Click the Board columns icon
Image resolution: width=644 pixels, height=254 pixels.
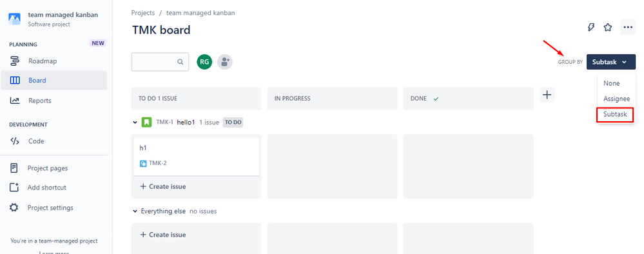pyautogui.click(x=15, y=80)
